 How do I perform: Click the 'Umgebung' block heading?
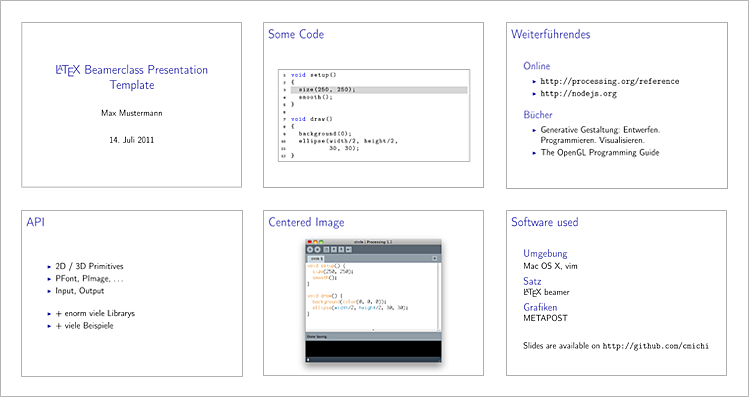coord(546,254)
